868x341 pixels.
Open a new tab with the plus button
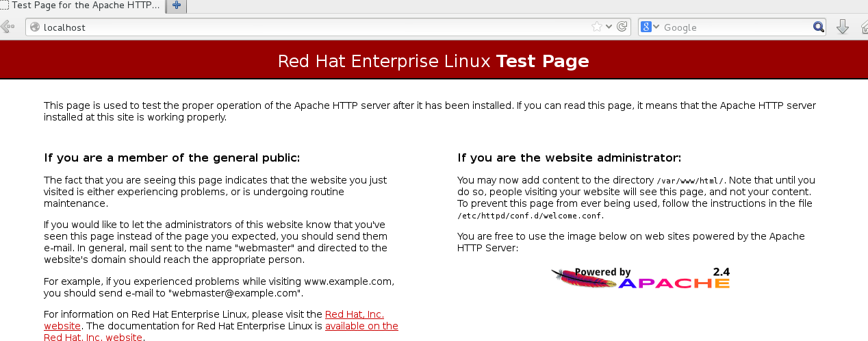(177, 5)
